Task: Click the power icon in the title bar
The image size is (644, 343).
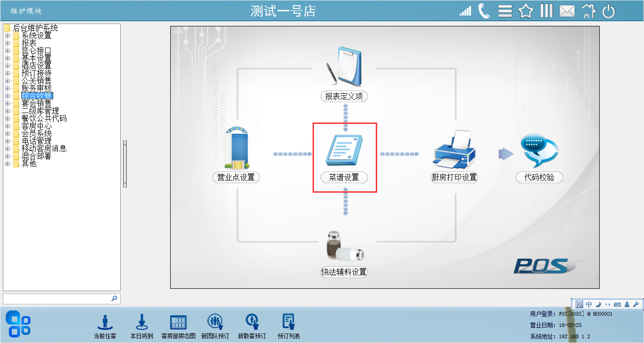Action: (609, 11)
